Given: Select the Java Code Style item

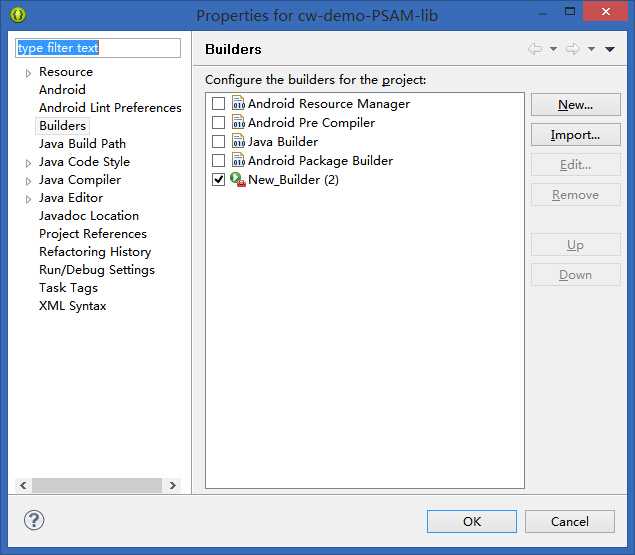Looking at the screenshot, I should tap(84, 162).
